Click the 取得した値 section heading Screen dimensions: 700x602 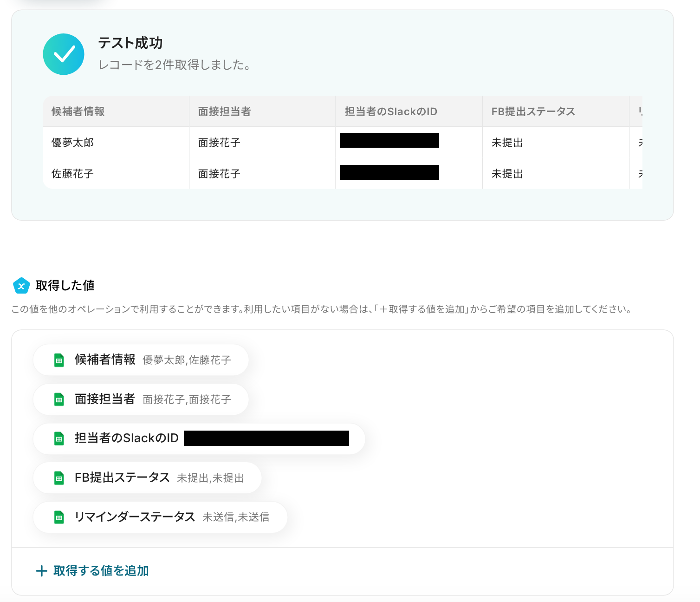coord(65,286)
